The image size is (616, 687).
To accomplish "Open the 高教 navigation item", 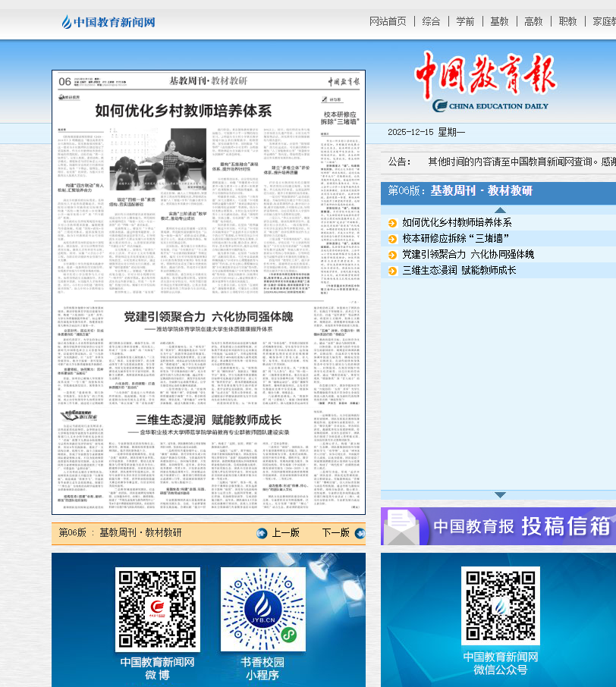I will [x=533, y=21].
